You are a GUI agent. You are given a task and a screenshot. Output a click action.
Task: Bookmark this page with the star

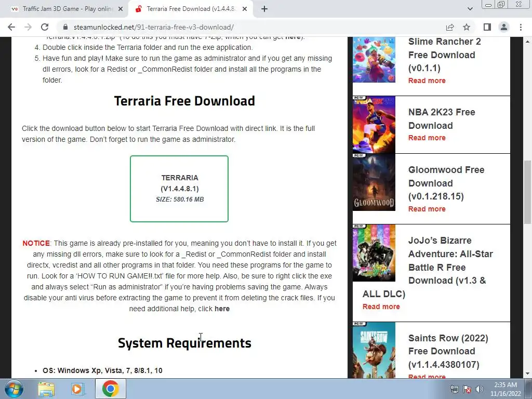pos(467,27)
